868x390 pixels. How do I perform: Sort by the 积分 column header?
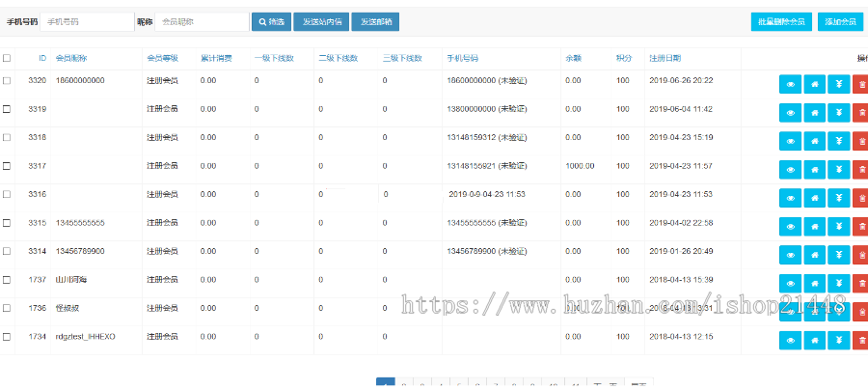(x=624, y=58)
